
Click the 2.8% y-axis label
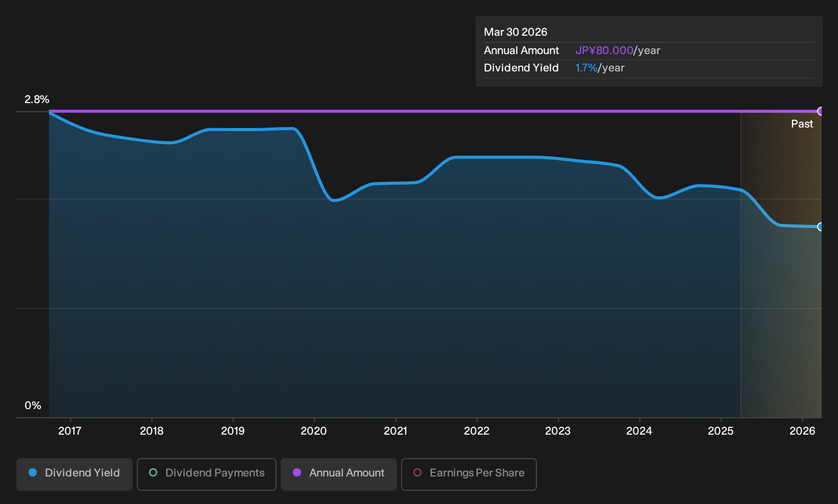[x=37, y=99]
